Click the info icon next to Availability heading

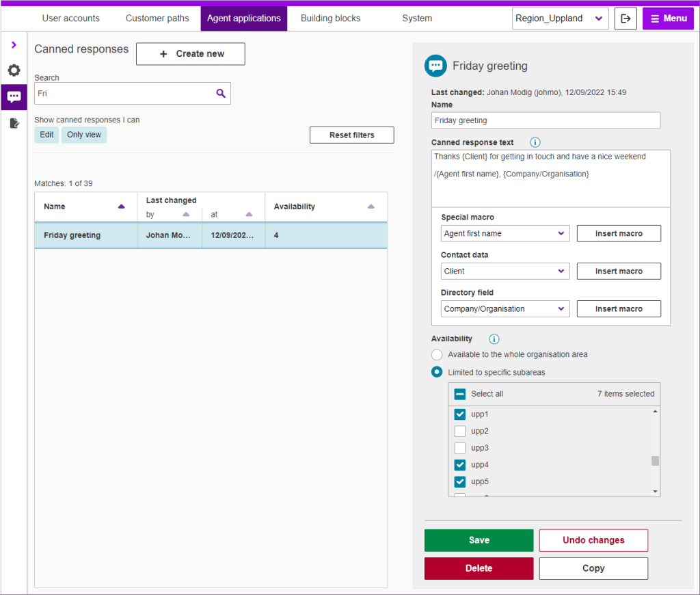pos(494,339)
